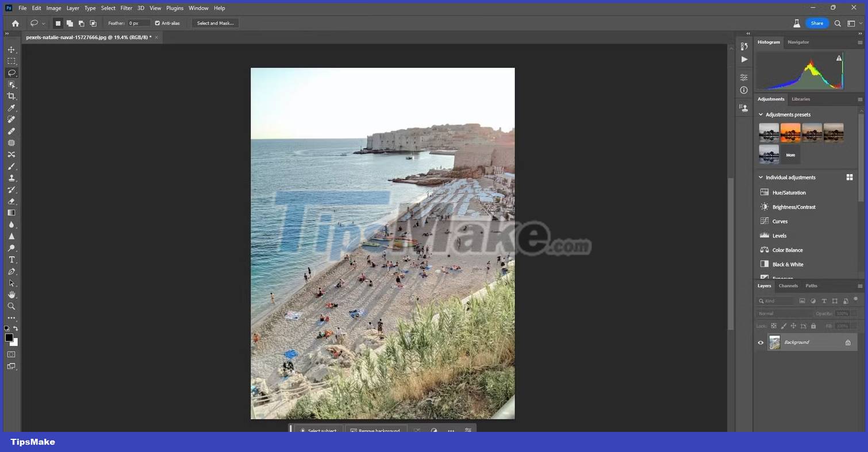Viewport: 868px width, 452px height.
Task: Select the Crop tool
Action: pyautogui.click(x=11, y=96)
